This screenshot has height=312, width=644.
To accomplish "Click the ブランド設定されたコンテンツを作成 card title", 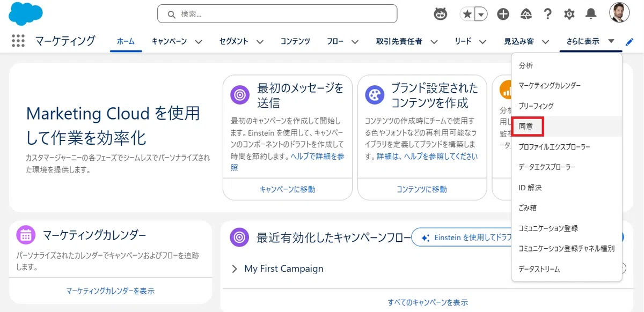I will click(x=434, y=95).
